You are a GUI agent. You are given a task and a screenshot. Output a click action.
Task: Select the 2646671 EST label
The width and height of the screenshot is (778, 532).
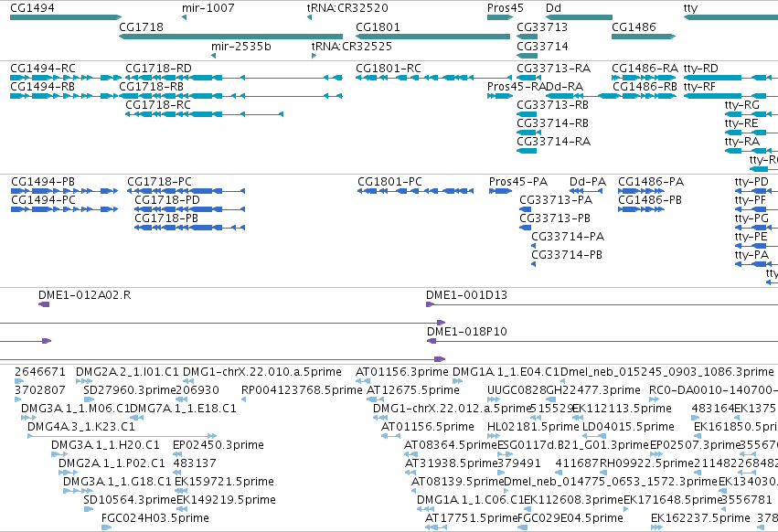pos(39,372)
